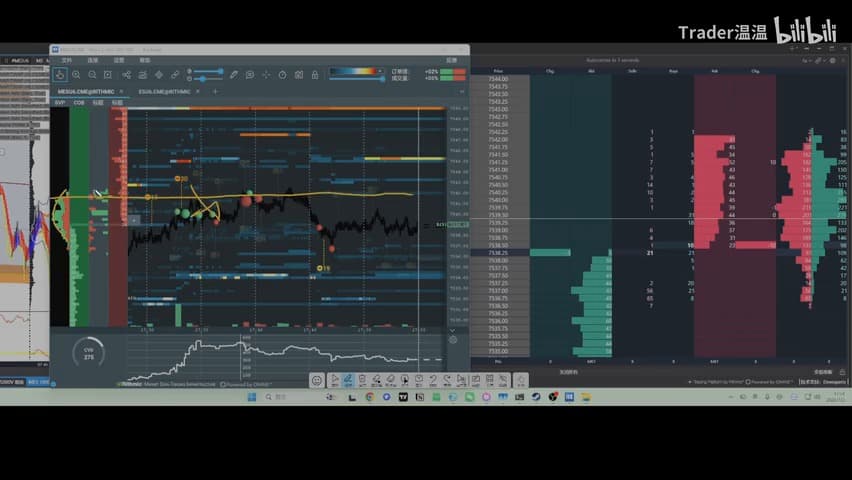Click price cell 7544.00 in DOM ladder
852x480 pixels.
(x=499, y=79)
